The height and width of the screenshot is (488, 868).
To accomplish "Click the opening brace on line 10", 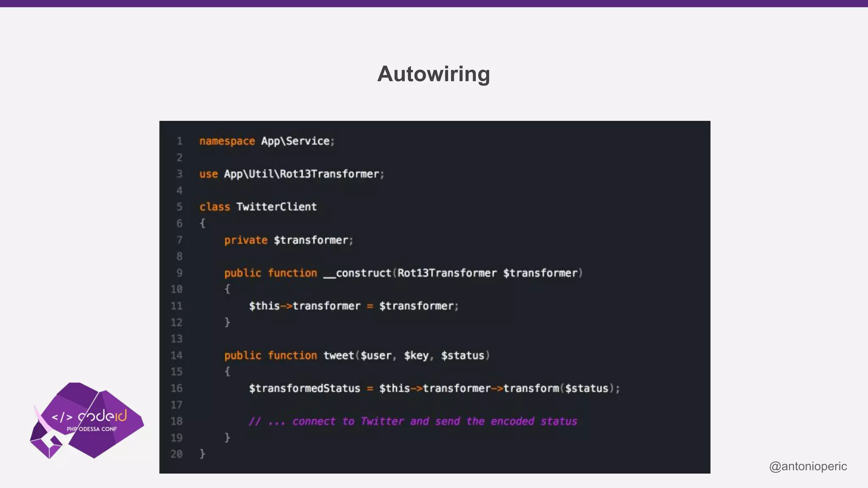I will click(227, 289).
